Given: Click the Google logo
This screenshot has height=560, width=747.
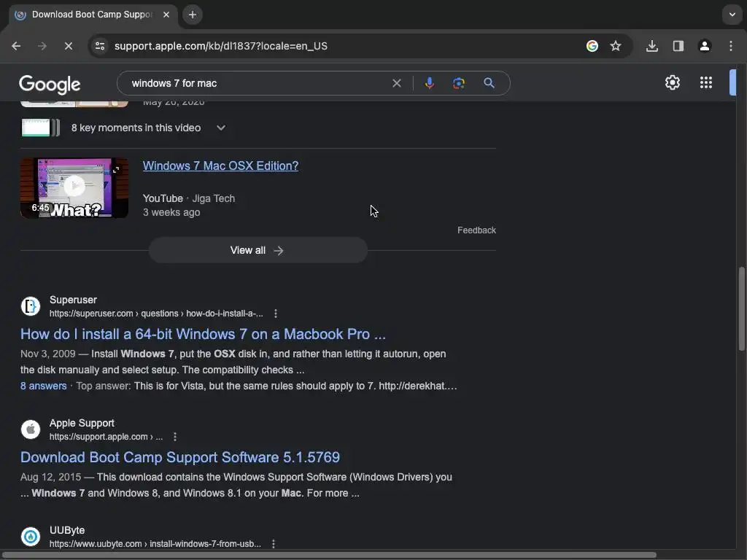Looking at the screenshot, I should [x=50, y=85].
